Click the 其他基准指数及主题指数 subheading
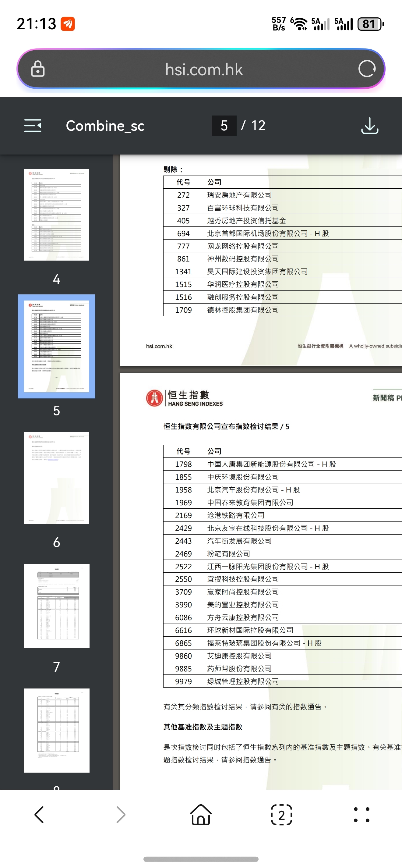402x868 pixels. coord(203,727)
